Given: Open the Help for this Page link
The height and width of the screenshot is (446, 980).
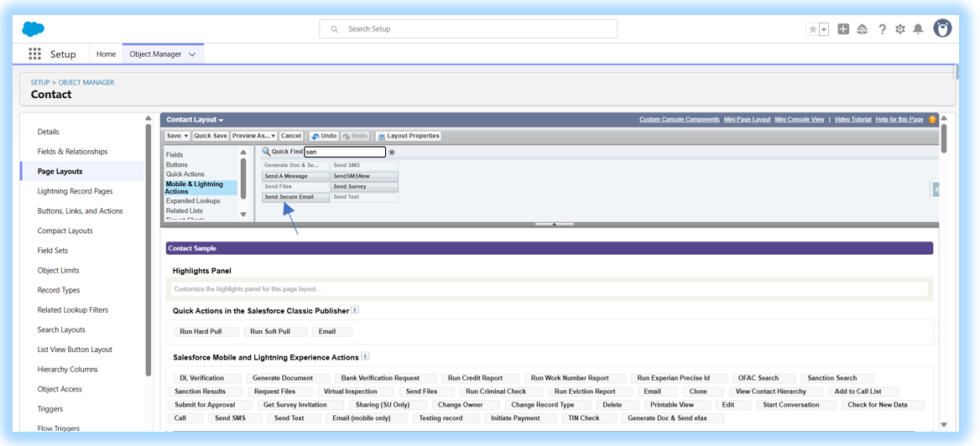Looking at the screenshot, I should 899,119.
